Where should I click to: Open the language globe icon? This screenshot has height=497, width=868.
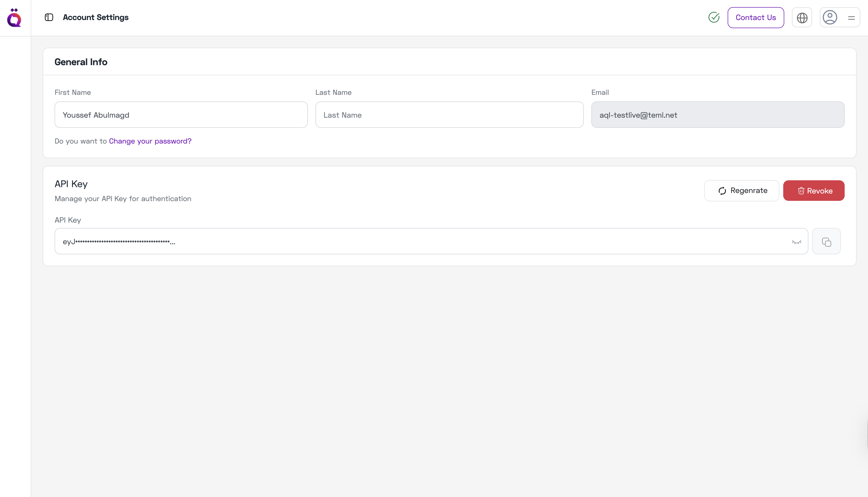[x=802, y=17]
